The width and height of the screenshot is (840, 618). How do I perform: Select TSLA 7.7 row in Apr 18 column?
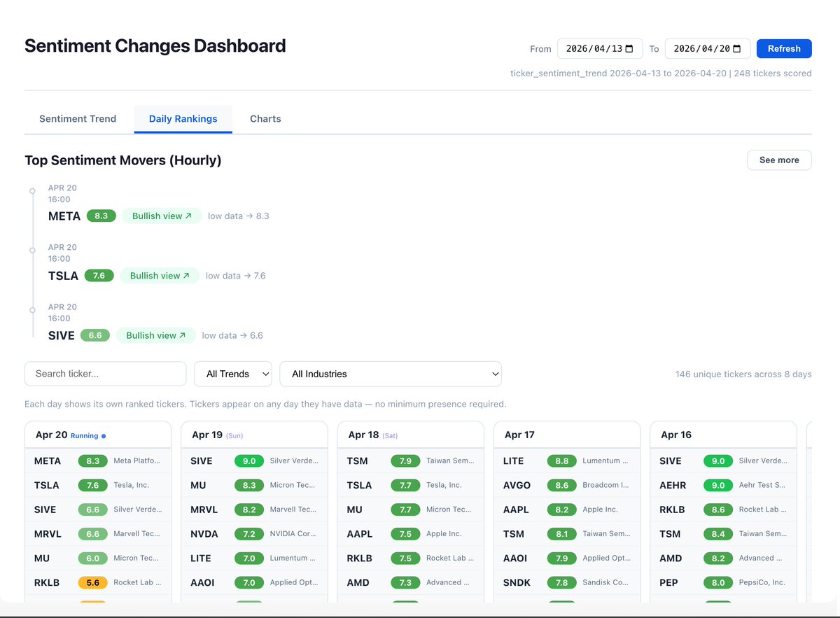point(410,485)
